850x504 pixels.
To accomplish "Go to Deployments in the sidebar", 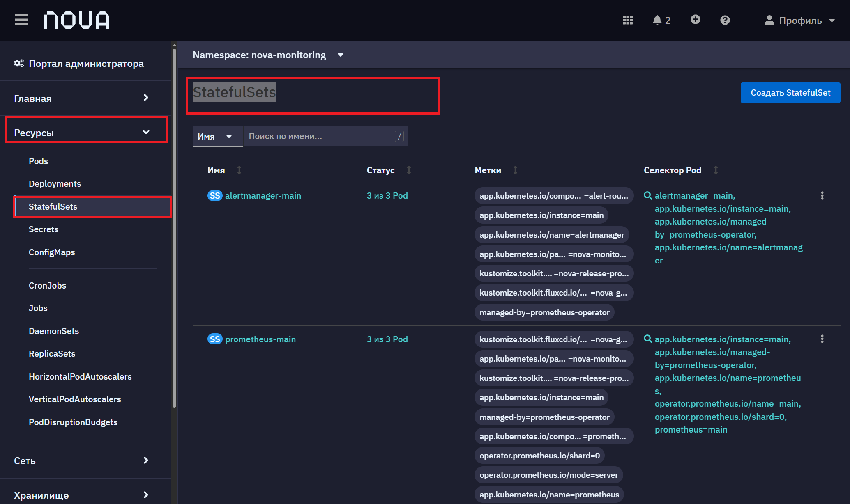I will (55, 184).
